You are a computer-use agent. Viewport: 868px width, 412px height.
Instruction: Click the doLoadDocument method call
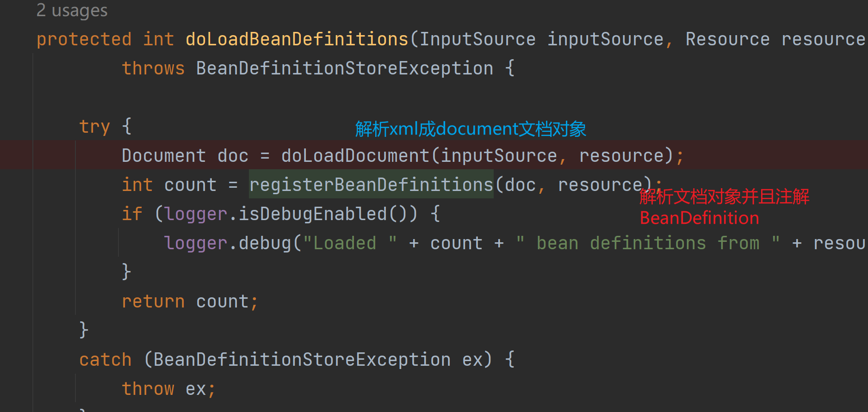click(x=356, y=156)
